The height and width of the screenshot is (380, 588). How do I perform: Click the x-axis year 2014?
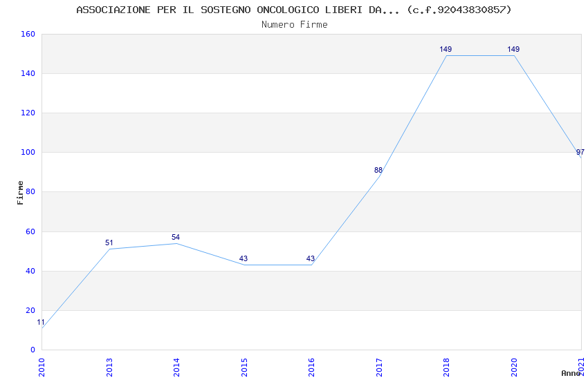176,368
